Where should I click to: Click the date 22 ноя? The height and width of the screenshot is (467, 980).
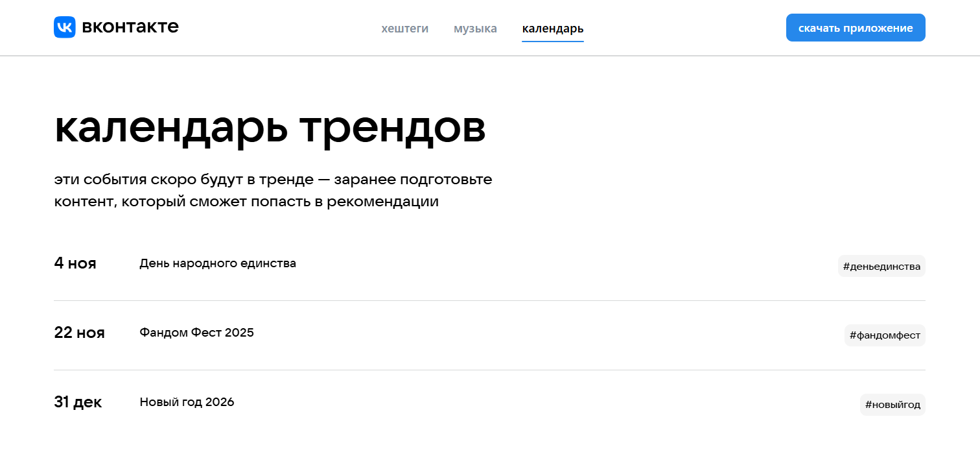[79, 333]
